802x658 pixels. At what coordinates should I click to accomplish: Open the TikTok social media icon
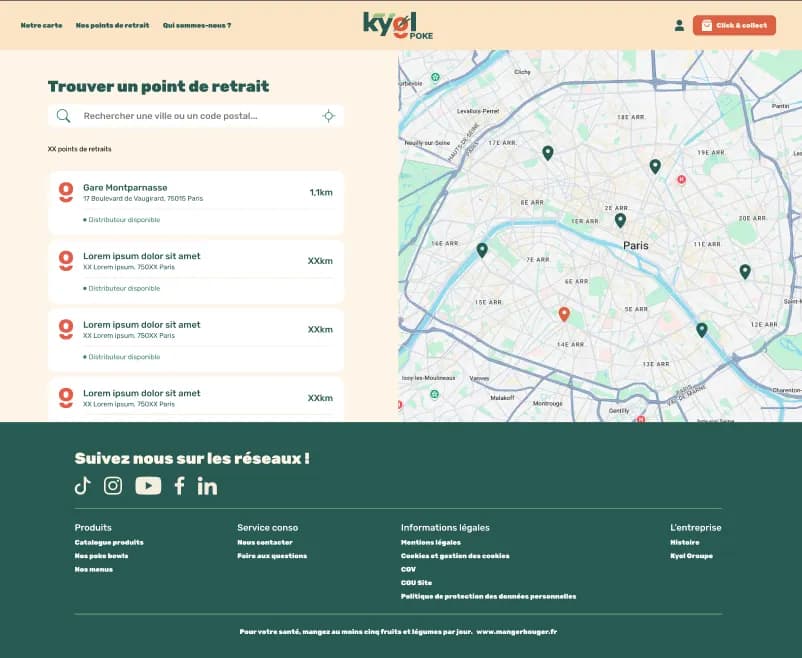(x=83, y=486)
